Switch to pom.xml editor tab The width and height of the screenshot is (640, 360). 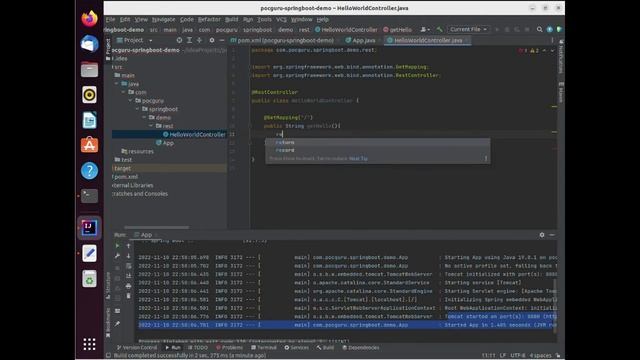pyautogui.click(x=282, y=40)
